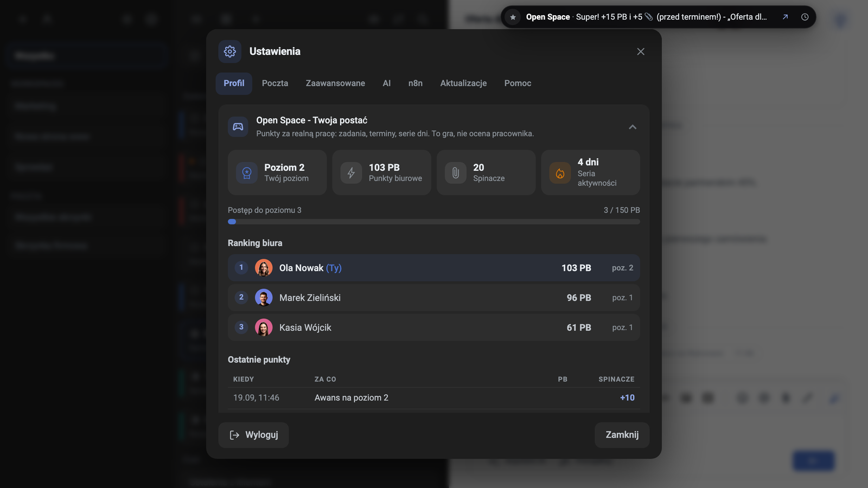Click the 'Marek Zieliński' name text
868x488 pixels.
pyautogui.click(x=310, y=298)
